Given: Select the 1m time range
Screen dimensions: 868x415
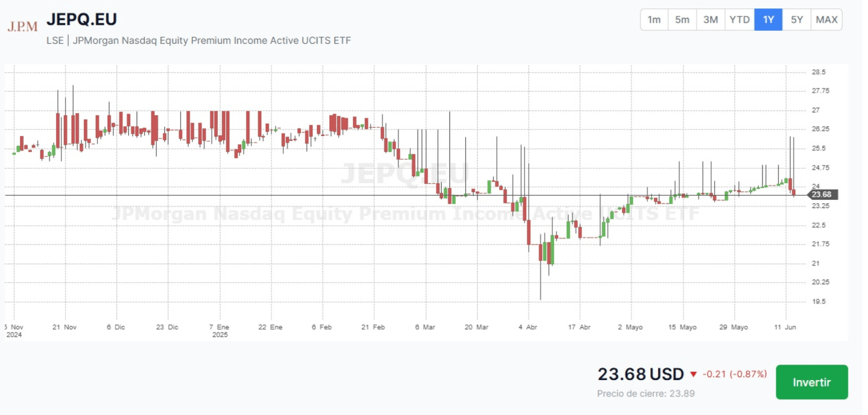Looking at the screenshot, I should click(x=654, y=20).
